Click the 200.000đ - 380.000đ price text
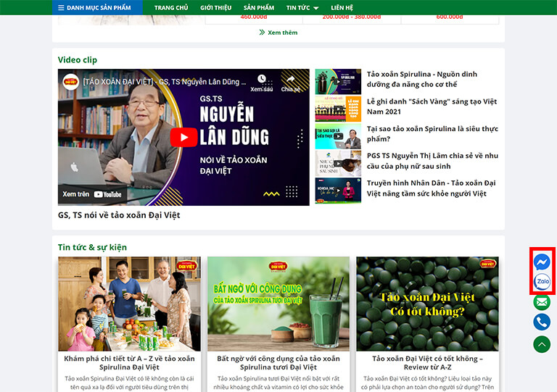The height and width of the screenshot is (392, 557). [x=352, y=17]
